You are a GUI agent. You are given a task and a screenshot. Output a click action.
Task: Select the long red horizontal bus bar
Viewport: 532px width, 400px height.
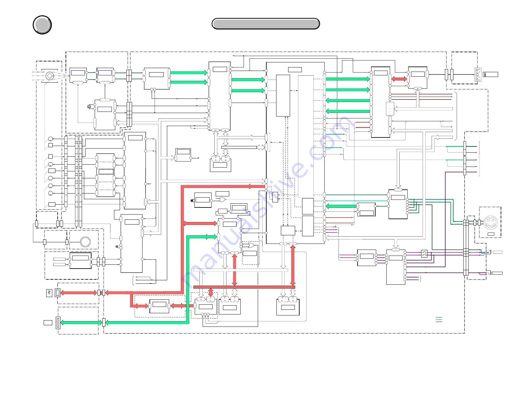[244, 287]
